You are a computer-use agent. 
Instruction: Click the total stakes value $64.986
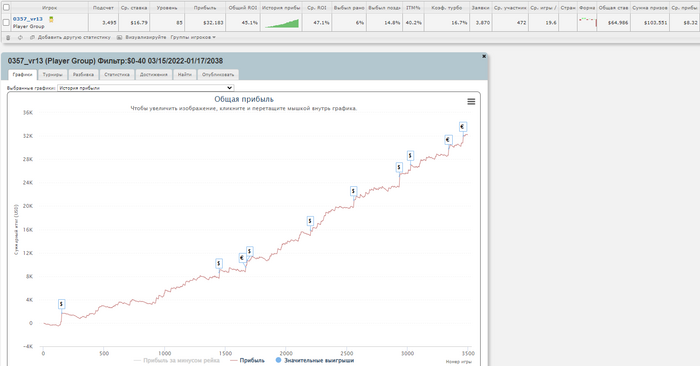tap(618, 23)
